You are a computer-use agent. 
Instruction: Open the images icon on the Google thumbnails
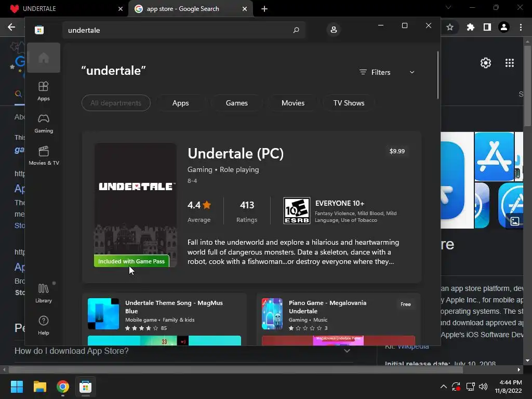tap(515, 221)
